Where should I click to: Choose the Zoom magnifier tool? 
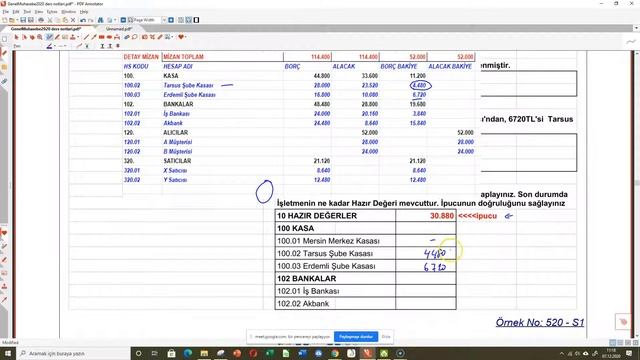coord(40,37)
